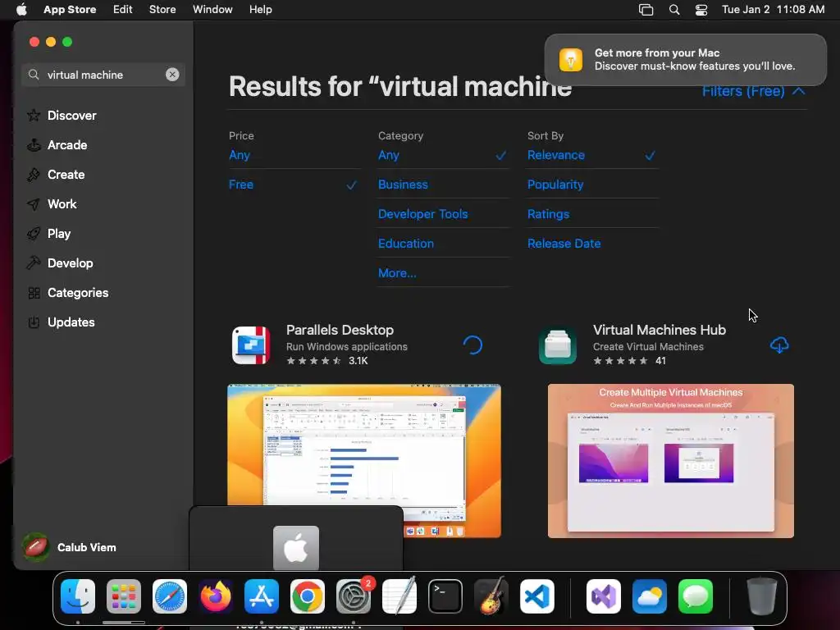Image resolution: width=840 pixels, height=630 pixels.
Task: Launch Google Chrome from the Dock
Action: click(308, 596)
